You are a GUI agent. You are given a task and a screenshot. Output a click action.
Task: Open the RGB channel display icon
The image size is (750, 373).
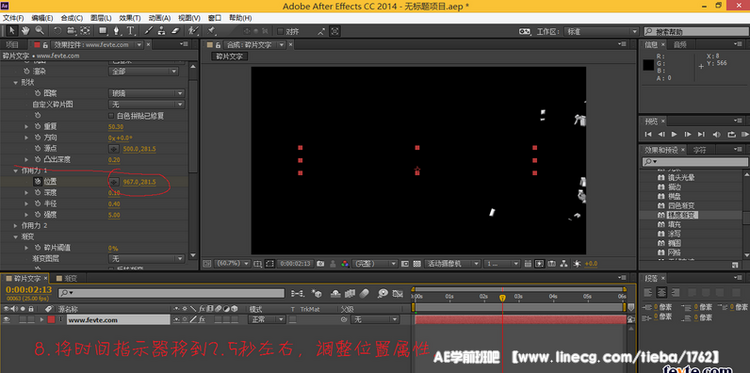pos(344,263)
